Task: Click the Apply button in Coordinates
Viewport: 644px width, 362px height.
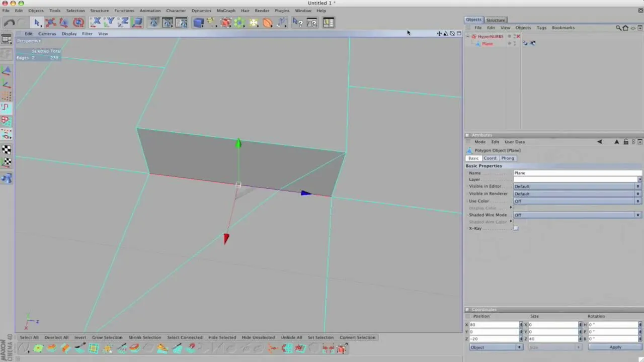Action: [x=615, y=347]
